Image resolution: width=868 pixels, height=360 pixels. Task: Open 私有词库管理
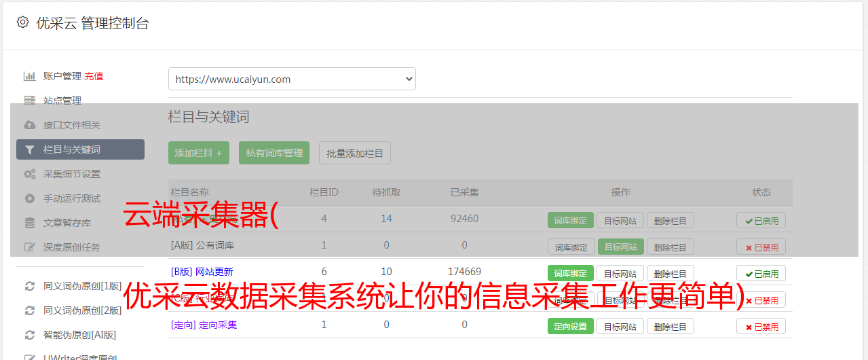tap(274, 153)
